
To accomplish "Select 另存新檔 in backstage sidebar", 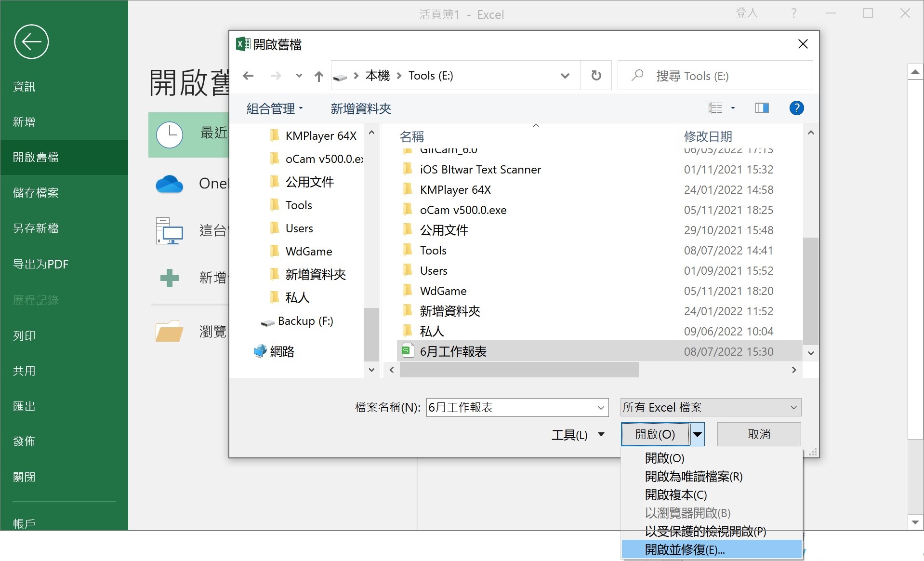I will (x=64, y=228).
